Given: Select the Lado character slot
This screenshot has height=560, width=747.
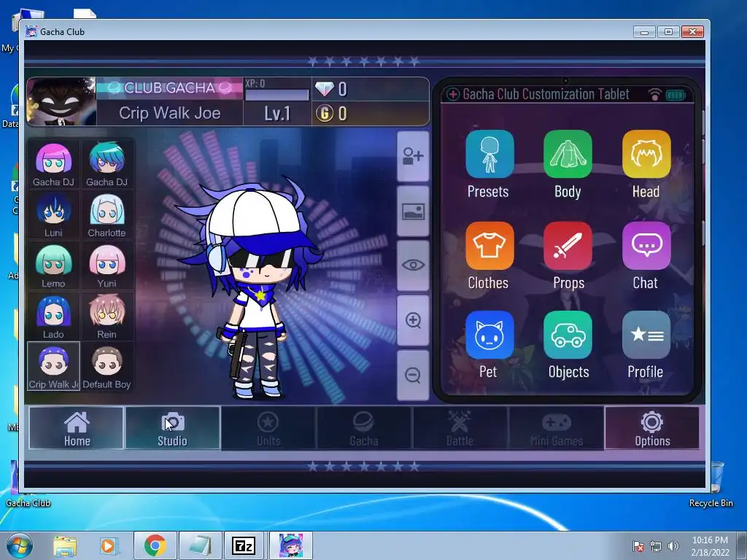Looking at the screenshot, I should 53,316.
